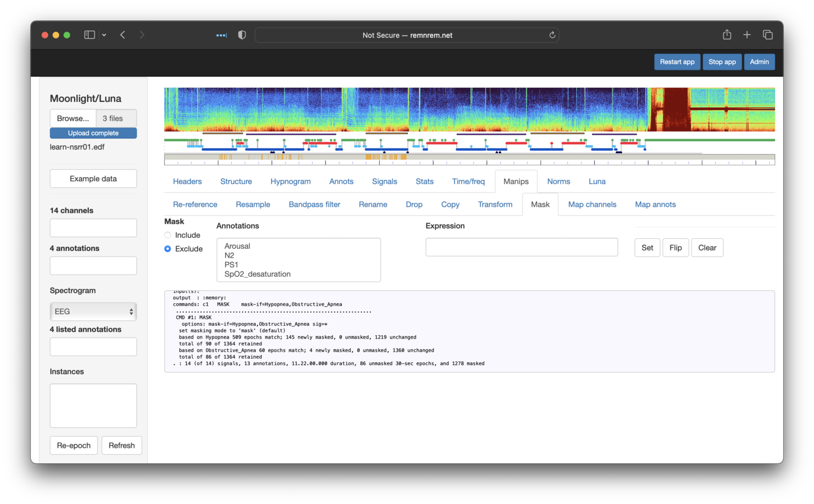Click the Restart app button
814x504 pixels.
click(x=677, y=62)
